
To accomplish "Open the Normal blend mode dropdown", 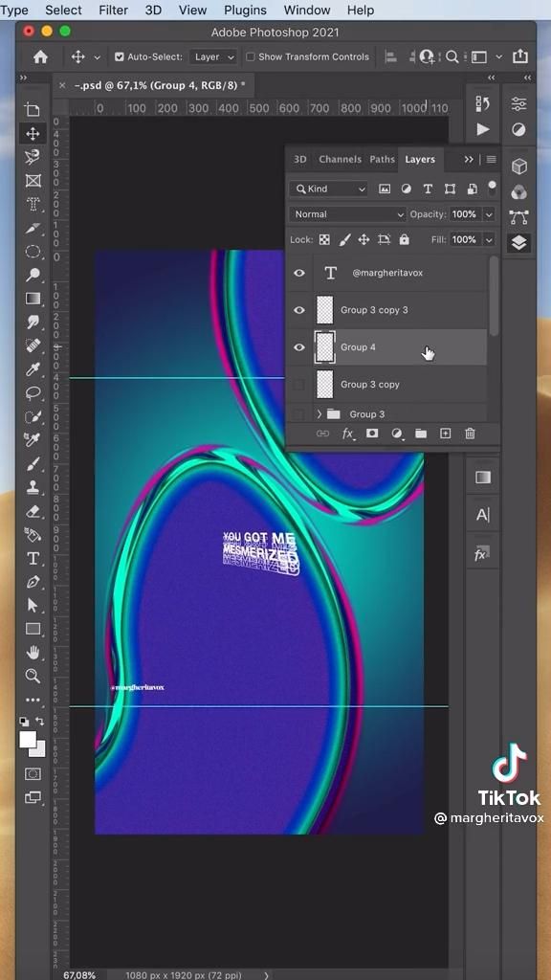I will click(x=348, y=214).
